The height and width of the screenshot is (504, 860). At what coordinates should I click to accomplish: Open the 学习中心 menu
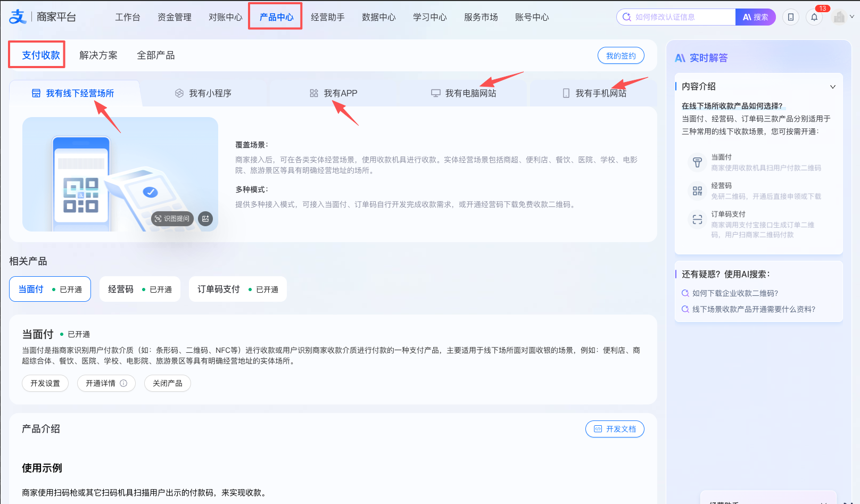430,17
